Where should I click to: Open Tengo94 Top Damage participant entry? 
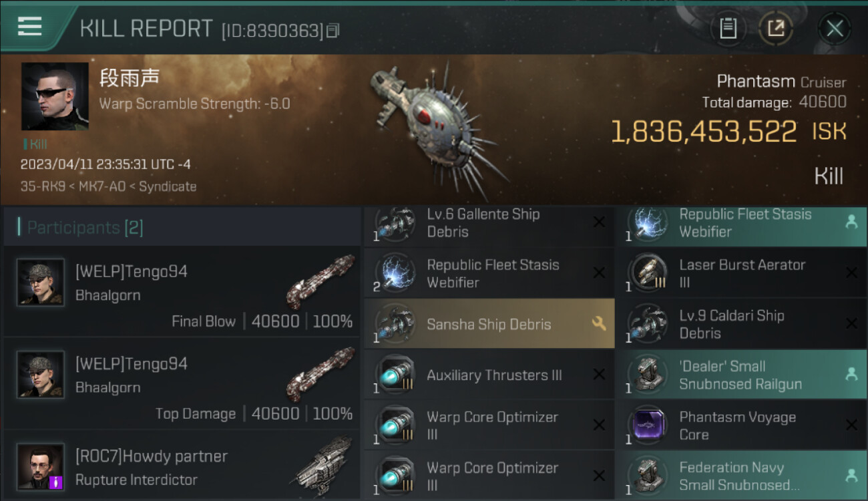tap(182, 383)
